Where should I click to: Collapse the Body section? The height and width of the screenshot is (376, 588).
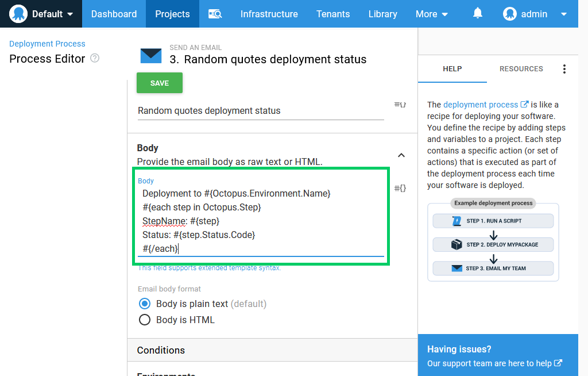[x=401, y=155]
